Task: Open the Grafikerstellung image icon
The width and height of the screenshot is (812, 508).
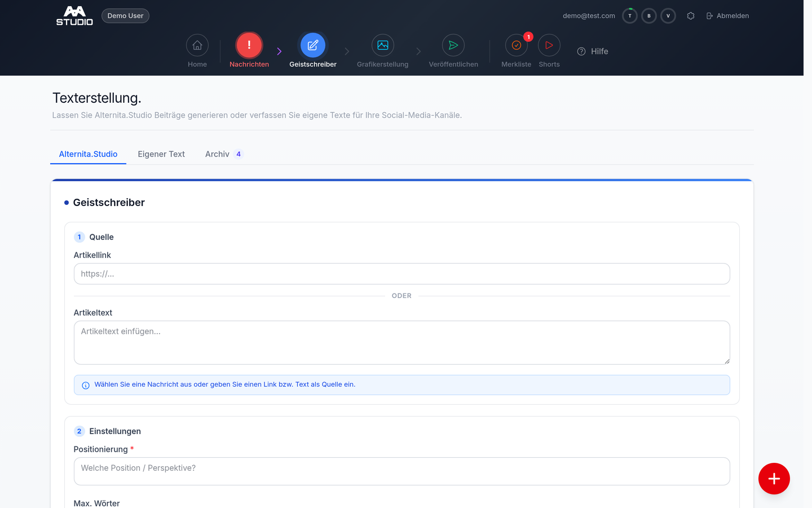Action: click(383, 45)
